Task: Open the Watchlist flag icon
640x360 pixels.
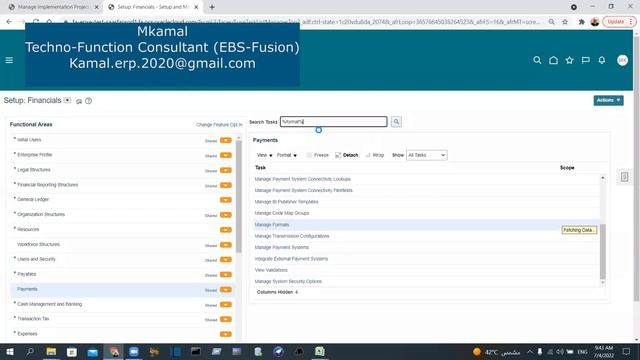Action: pos(586,60)
